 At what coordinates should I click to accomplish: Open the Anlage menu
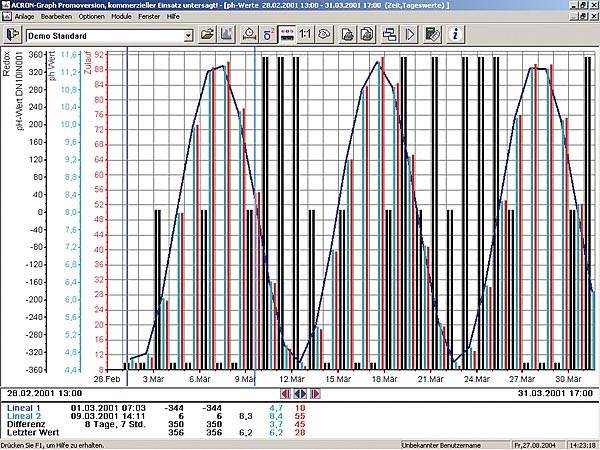point(25,17)
